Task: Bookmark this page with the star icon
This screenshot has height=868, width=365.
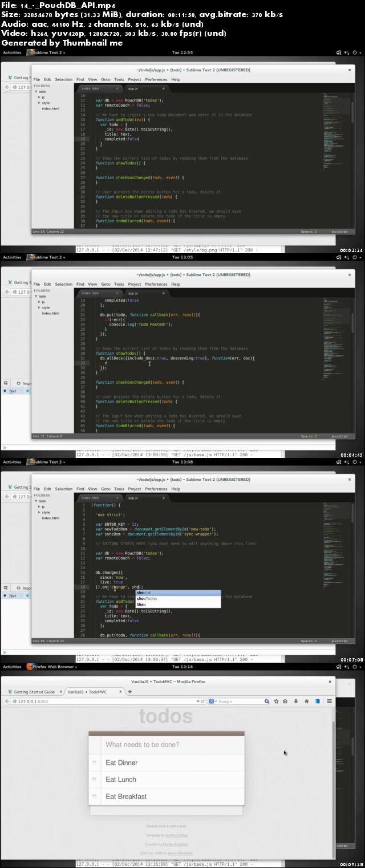Action: (x=277, y=701)
